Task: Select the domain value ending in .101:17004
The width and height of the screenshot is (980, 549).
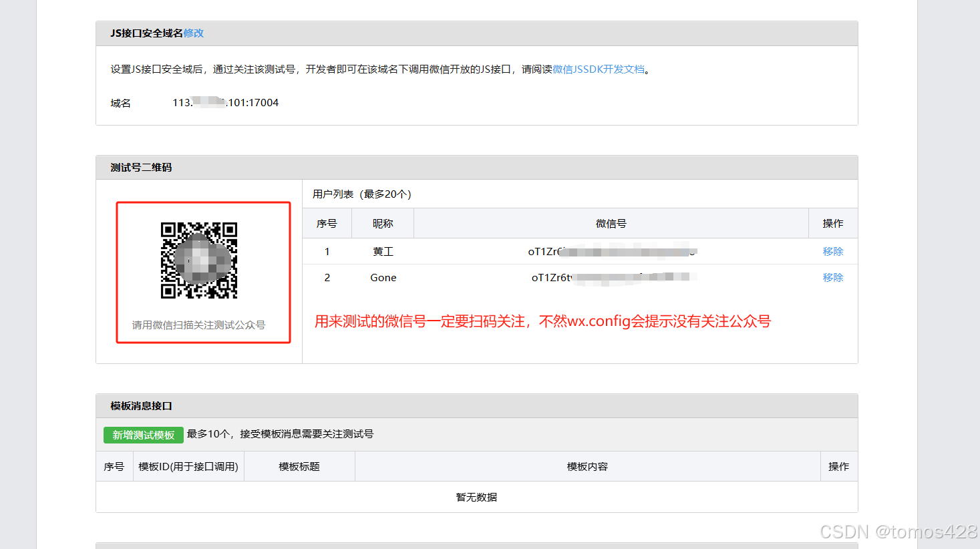Action: [x=226, y=103]
